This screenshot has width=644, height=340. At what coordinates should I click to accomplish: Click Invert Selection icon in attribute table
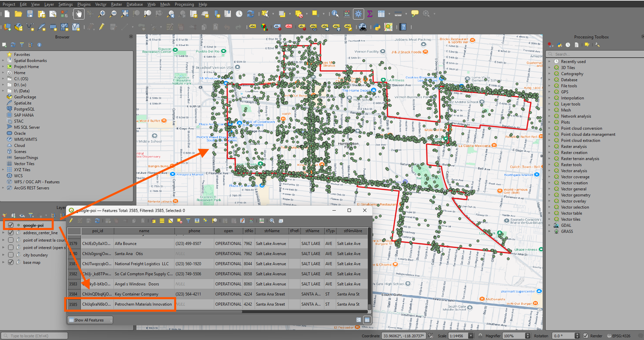point(171,221)
